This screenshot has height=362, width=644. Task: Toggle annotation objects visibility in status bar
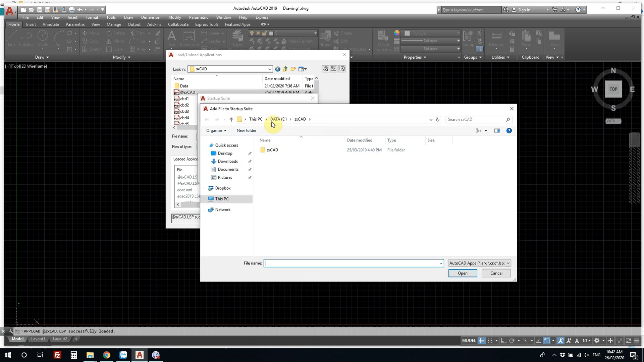(x=560, y=341)
